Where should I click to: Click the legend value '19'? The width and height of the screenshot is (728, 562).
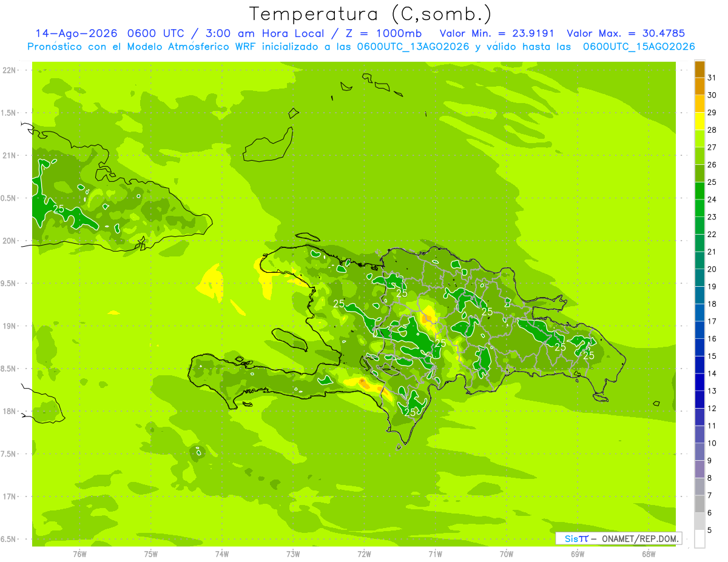(x=712, y=287)
